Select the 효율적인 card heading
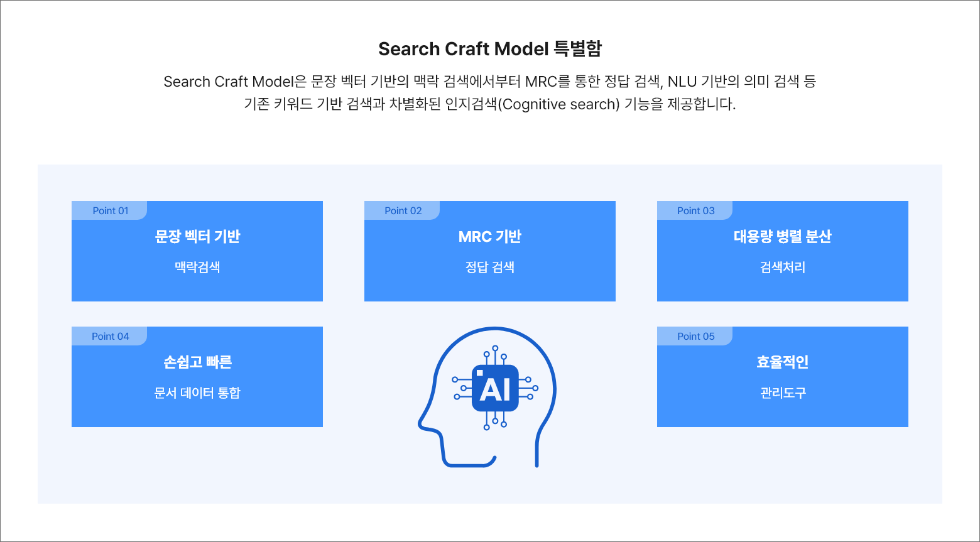The width and height of the screenshot is (980, 542). pos(782,362)
